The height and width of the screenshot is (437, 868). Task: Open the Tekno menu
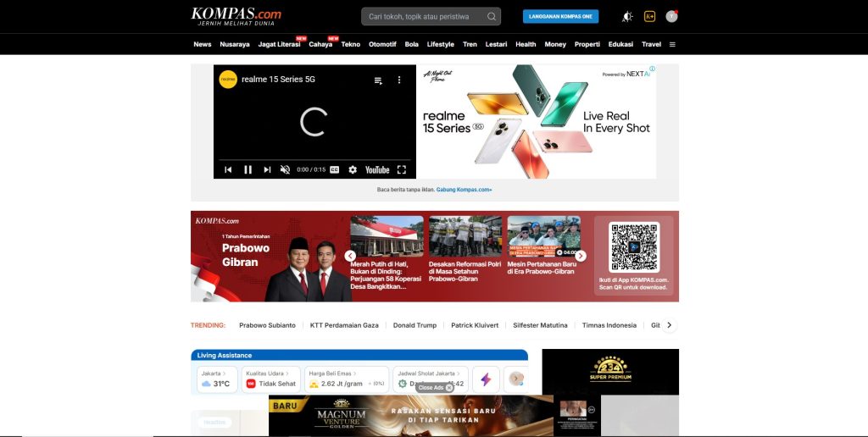(x=350, y=44)
